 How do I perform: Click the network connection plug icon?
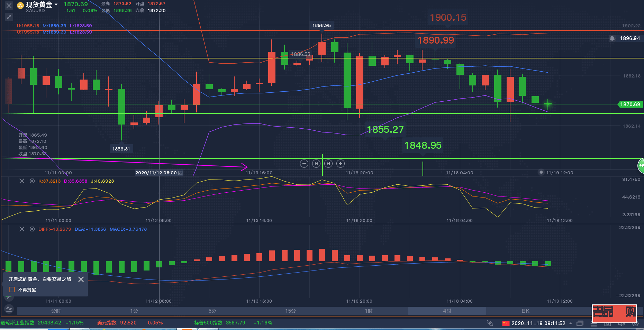pyautogui.click(x=490, y=323)
